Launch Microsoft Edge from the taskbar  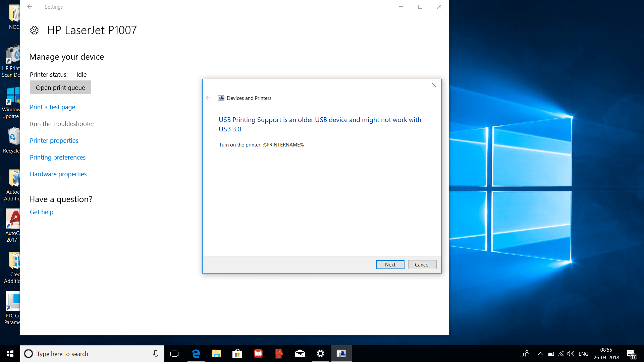coord(196,354)
